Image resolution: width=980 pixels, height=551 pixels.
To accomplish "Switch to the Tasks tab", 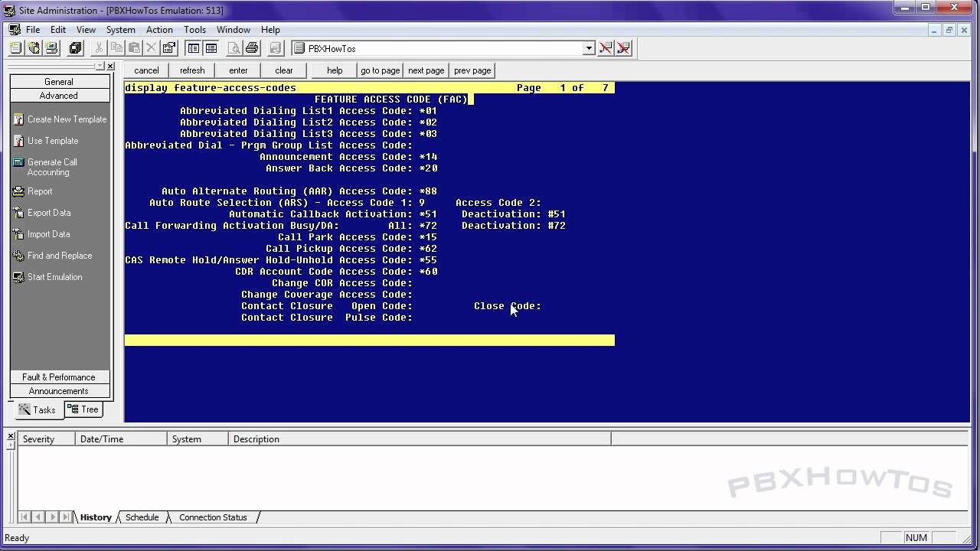I will click(x=37, y=409).
